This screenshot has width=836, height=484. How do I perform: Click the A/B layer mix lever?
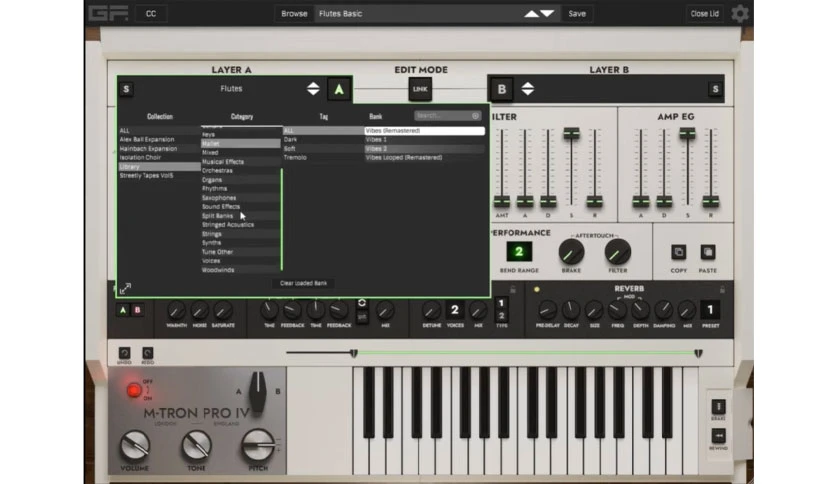click(x=258, y=391)
